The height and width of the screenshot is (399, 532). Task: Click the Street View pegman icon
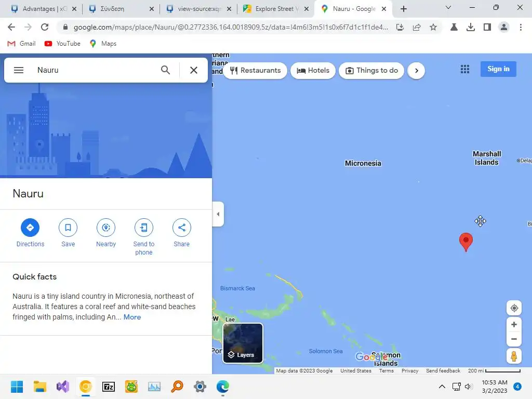click(x=514, y=356)
